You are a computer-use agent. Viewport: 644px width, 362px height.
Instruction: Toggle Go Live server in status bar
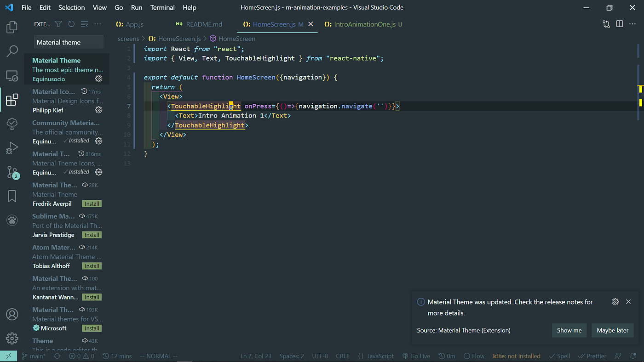click(416, 356)
